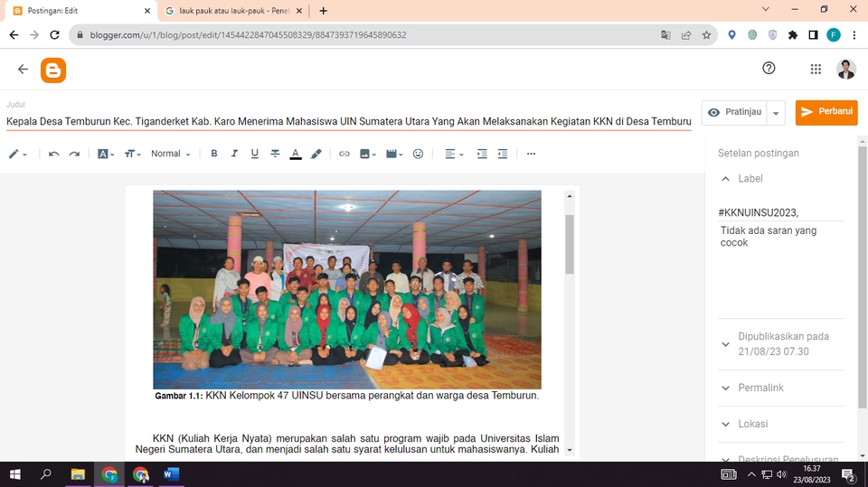The height and width of the screenshot is (487, 868).
Task: Close the lauk pauk search tab
Action: tap(299, 11)
